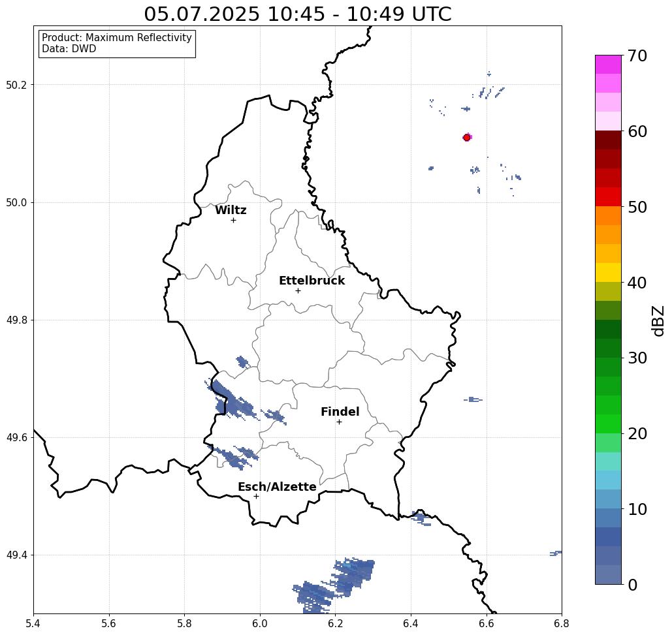The height and width of the screenshot is (635, 672).
Task: Click the longitude axis label 6.6
Action: pyautogui.click(x=487, y=623)
